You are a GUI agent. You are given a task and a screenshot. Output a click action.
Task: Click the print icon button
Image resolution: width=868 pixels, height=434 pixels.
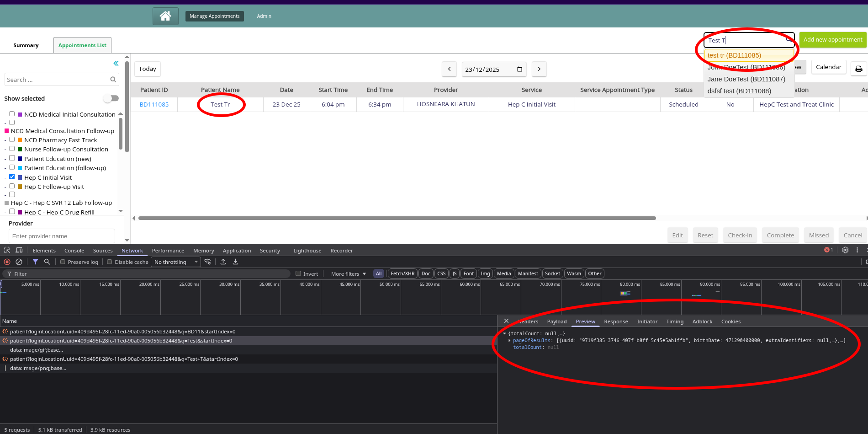(x=858, y=69)
